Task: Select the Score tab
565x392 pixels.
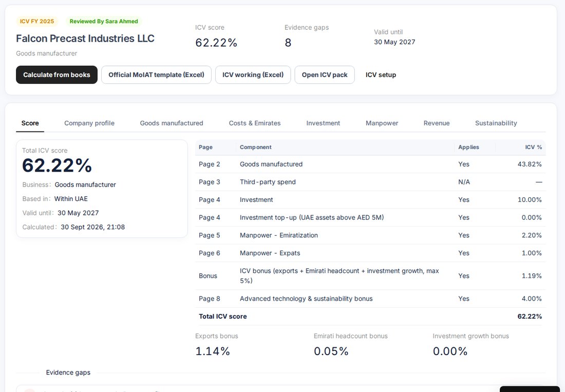Action: (x=30, y=123)
